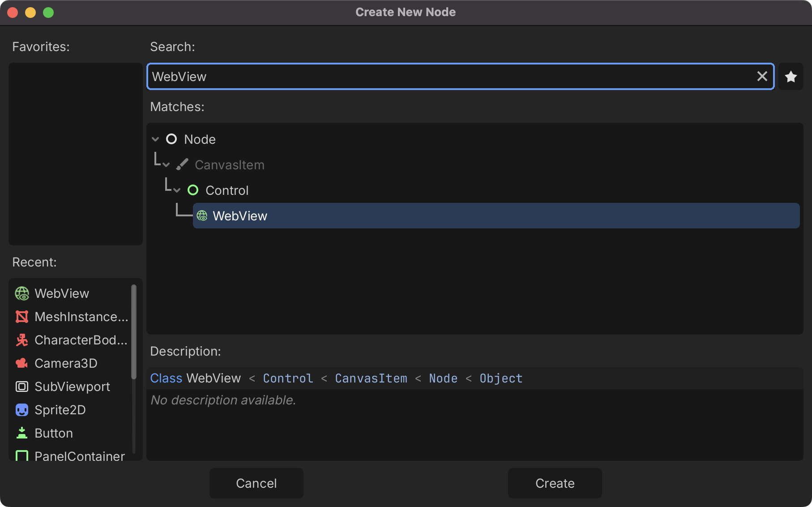Image resolution: width=812 pixels, height=507 pixels.
Task: Click inside the Search text field
Action: point(448,77)
